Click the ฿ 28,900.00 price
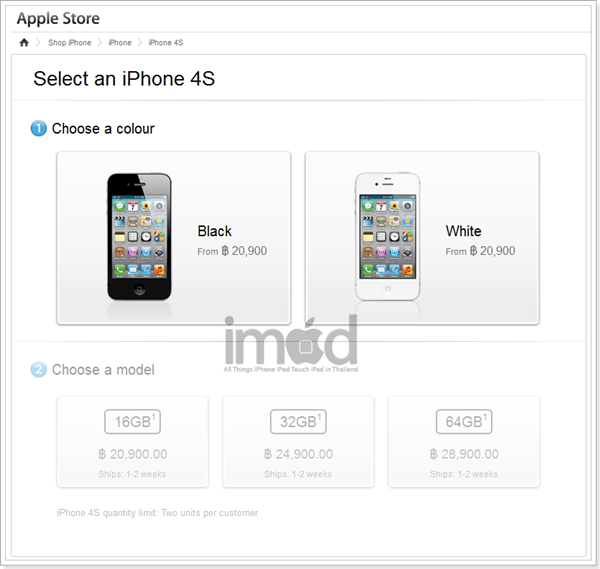 [464, 454]
